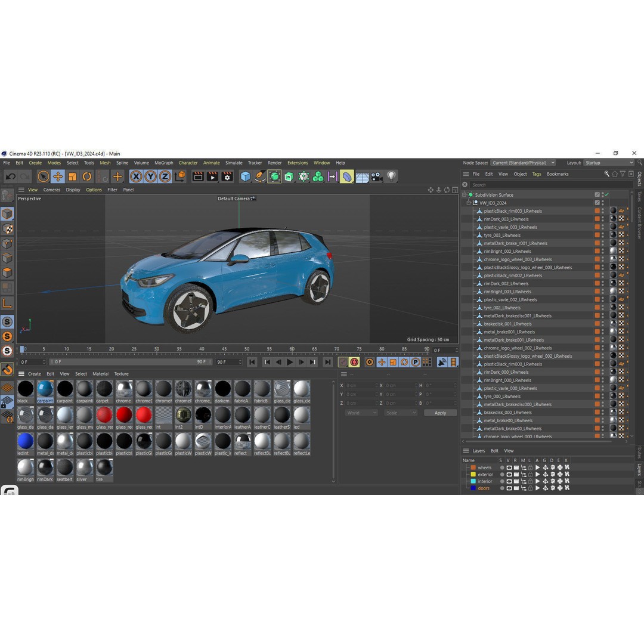Click the coordinate system icon
The width and height of the screenshot is (644, 644).
tap(180, 177)
